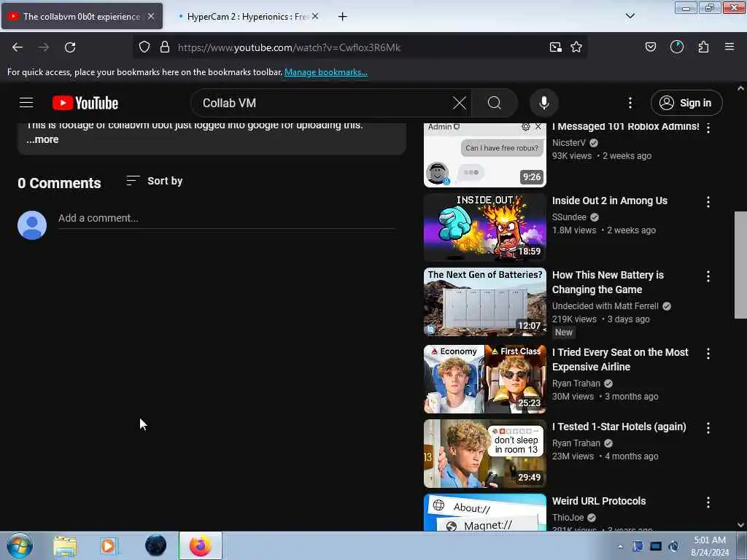The height and width of the screenshot is (560, 747).
Task: Open the Inside Out 2 thumbnail
Action: pyautogui.click(x=485, y=227)
